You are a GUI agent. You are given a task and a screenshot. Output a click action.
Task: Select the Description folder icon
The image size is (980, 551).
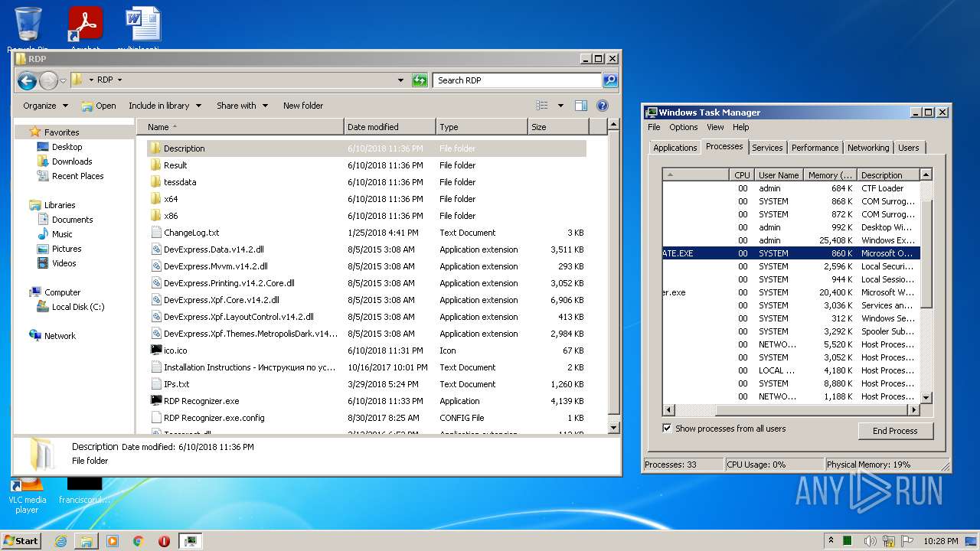(x=156, y=148)
